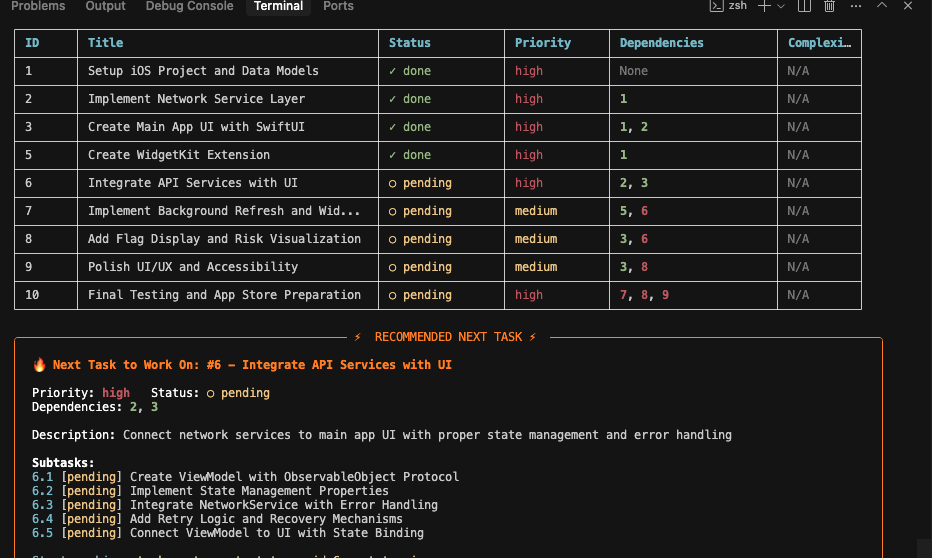Create a new terminal with plus icon
This screenshot has width=932, height=558.
pyautogui.click(x=764, y=6)
